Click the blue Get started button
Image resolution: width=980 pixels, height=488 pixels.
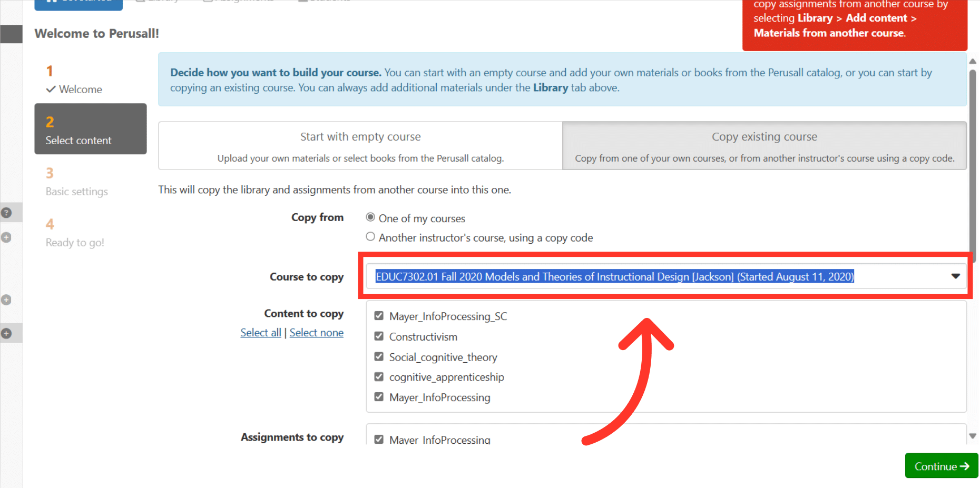coord(78,3)
